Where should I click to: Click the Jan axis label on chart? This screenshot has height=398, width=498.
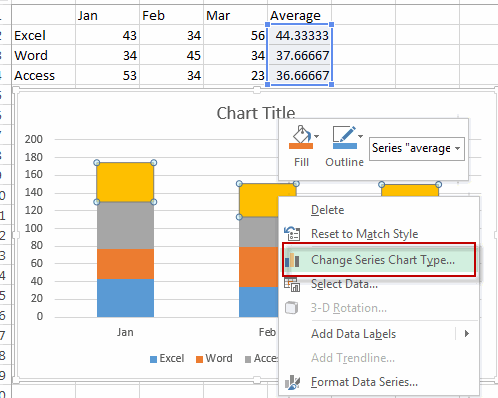point(125,332)
